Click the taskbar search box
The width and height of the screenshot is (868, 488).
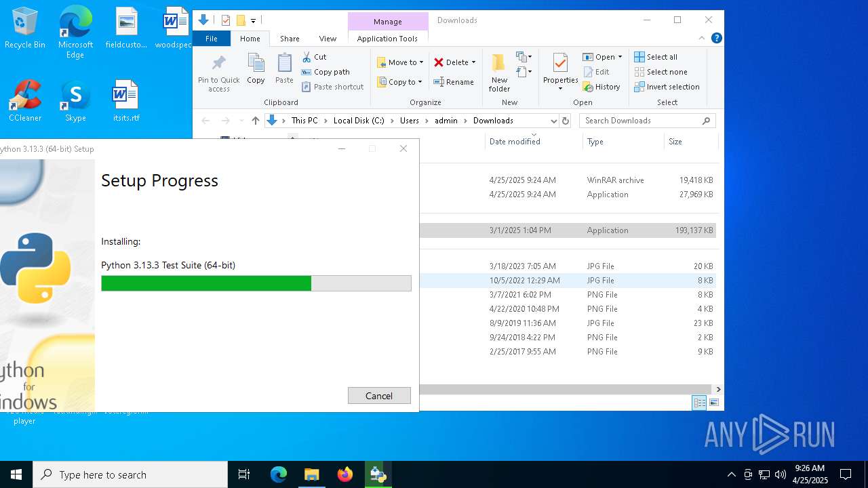[130, 474]
